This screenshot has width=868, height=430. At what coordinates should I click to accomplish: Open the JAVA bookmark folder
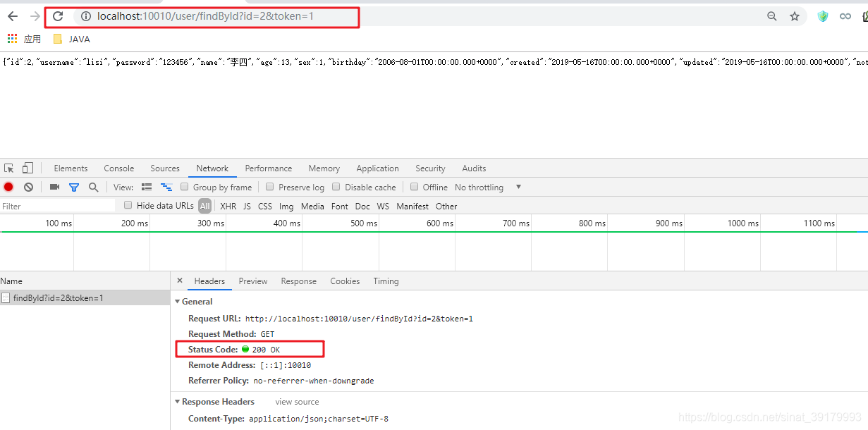tap(72, 39)
